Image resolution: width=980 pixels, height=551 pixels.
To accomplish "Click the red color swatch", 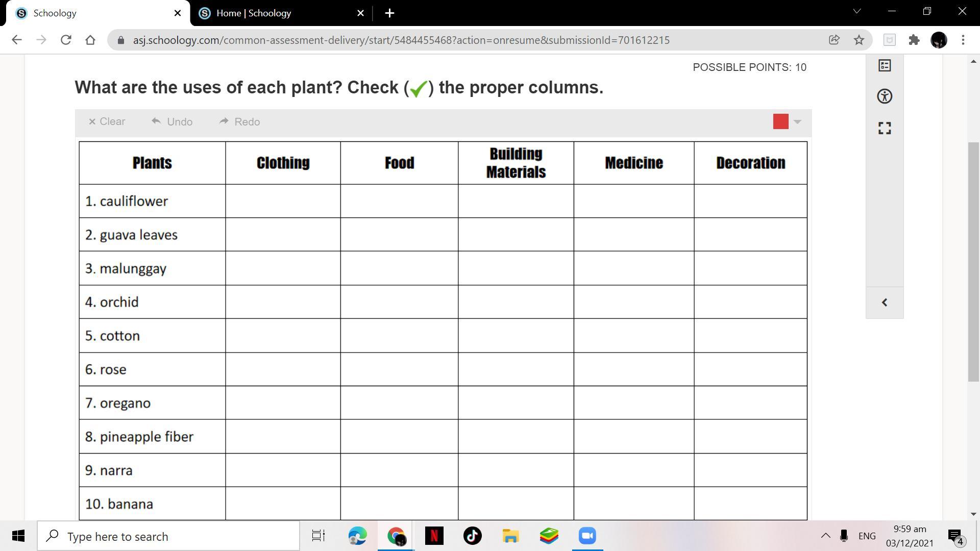I will [x=780, y=121].
